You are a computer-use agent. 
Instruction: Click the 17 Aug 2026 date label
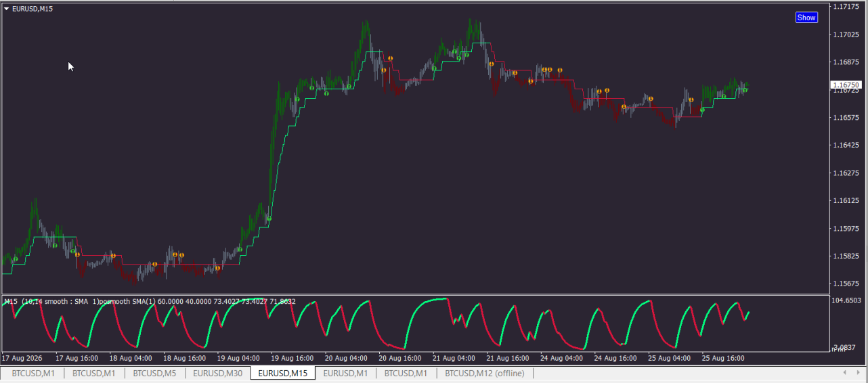[22, 358]
